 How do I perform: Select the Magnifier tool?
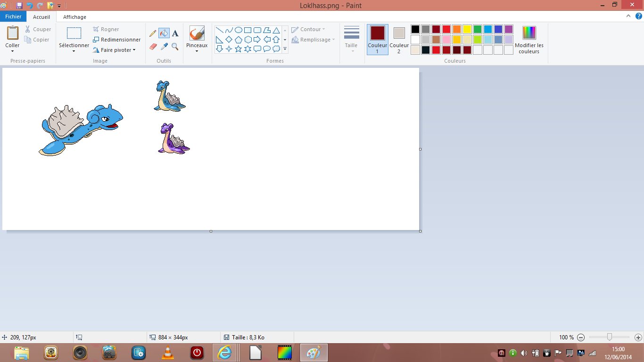(x=175, y=46)
